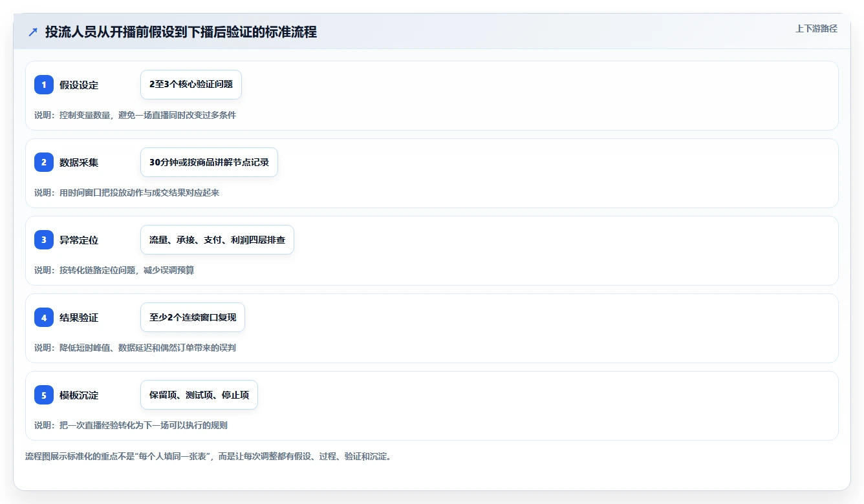Click the note 说明：用时间窗口把投放动作与成交结果对应起来

pyautogui.click(x=127, y=193)
